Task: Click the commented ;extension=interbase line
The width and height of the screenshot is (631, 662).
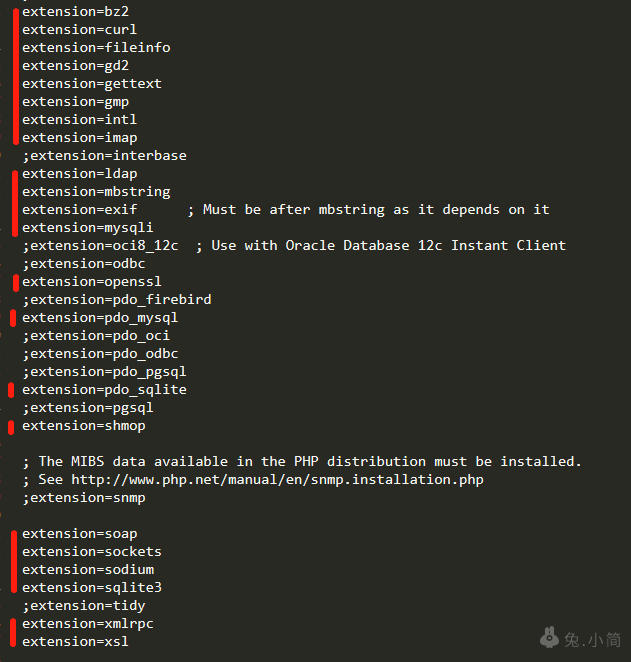Action: (104, 155)
